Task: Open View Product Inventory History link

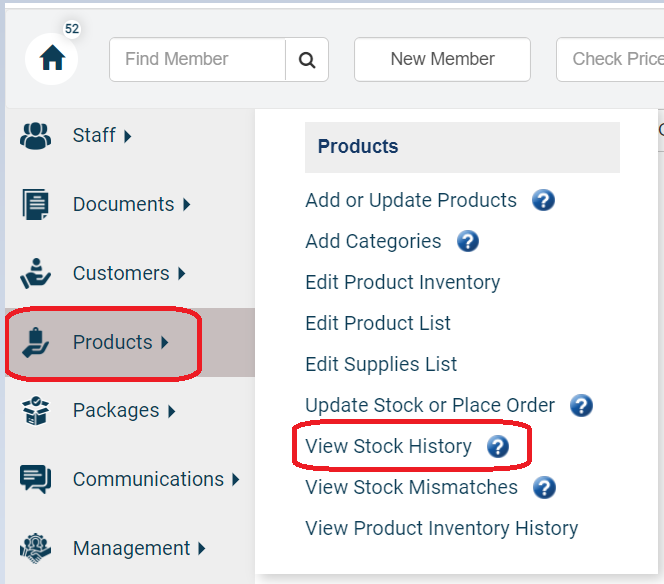Action: (x=442, y=529)
